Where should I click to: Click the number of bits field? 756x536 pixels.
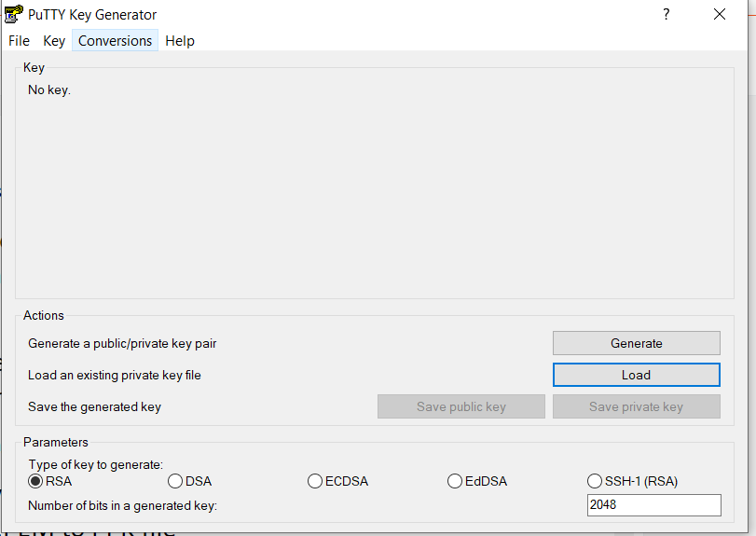point(653,505)
